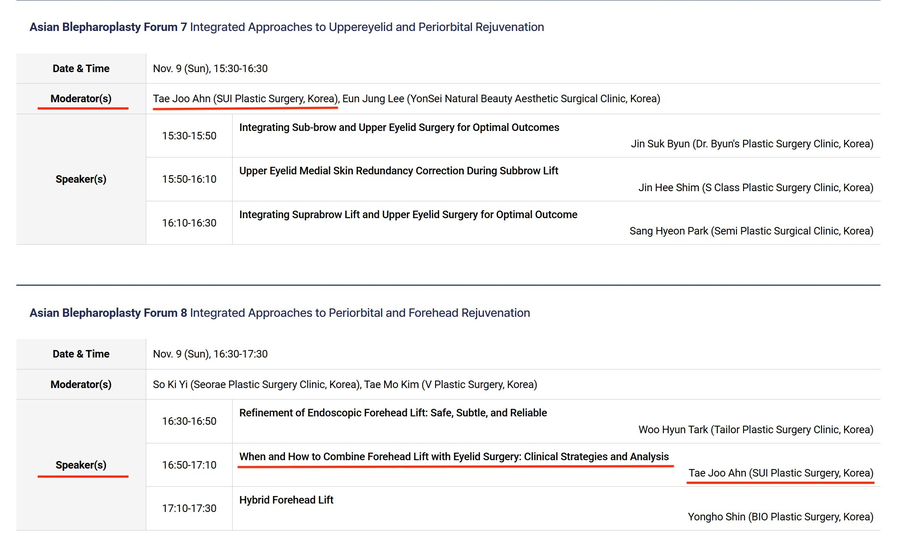
Task: Click Forum 8 date Nov. 9 16:30-17:30
Action: pyautogui.click(x=210, y=354)
